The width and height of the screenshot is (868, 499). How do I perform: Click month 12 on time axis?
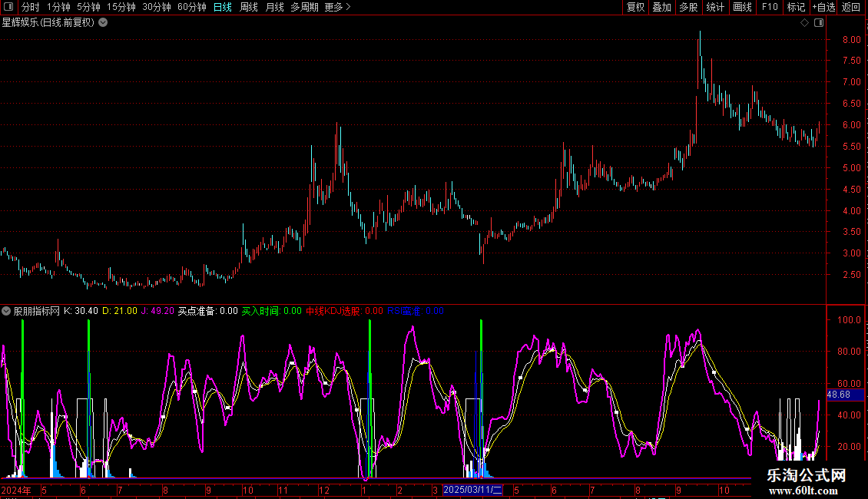pos(324,490)
